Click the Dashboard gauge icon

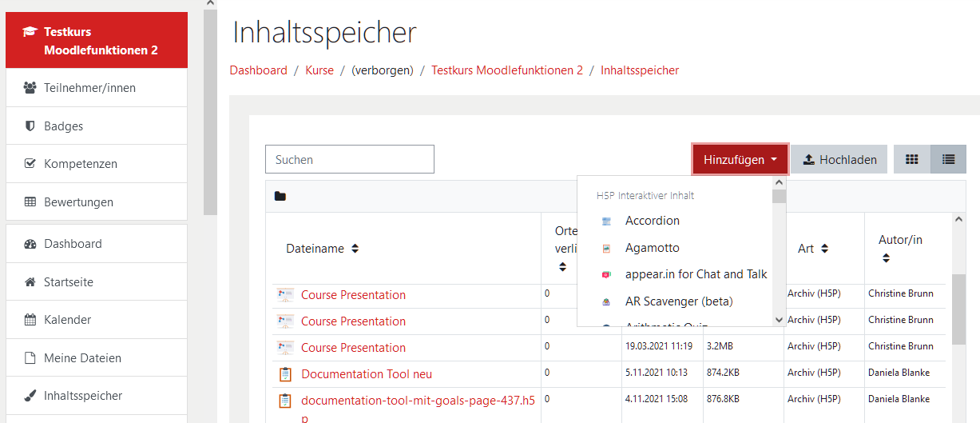coord(30,244)
